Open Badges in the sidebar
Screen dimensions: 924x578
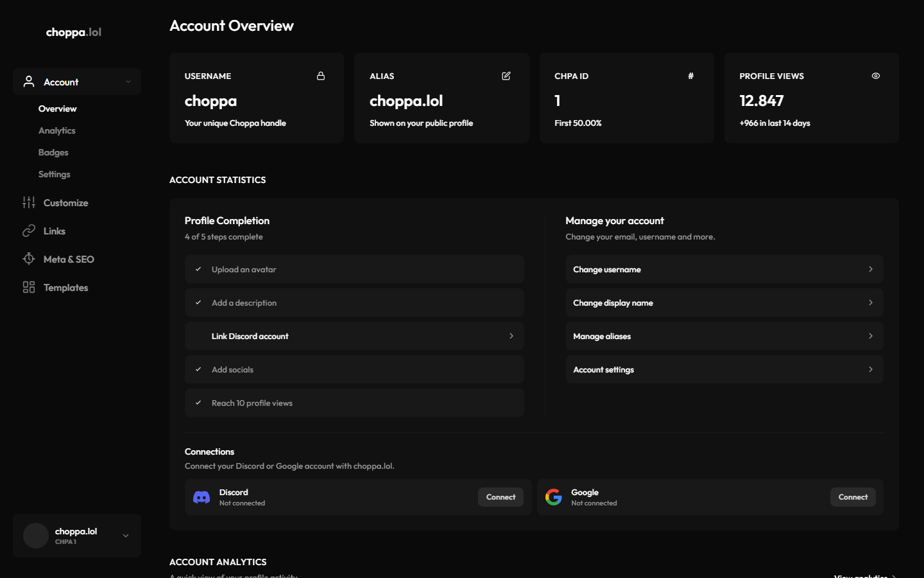point(53,152)
